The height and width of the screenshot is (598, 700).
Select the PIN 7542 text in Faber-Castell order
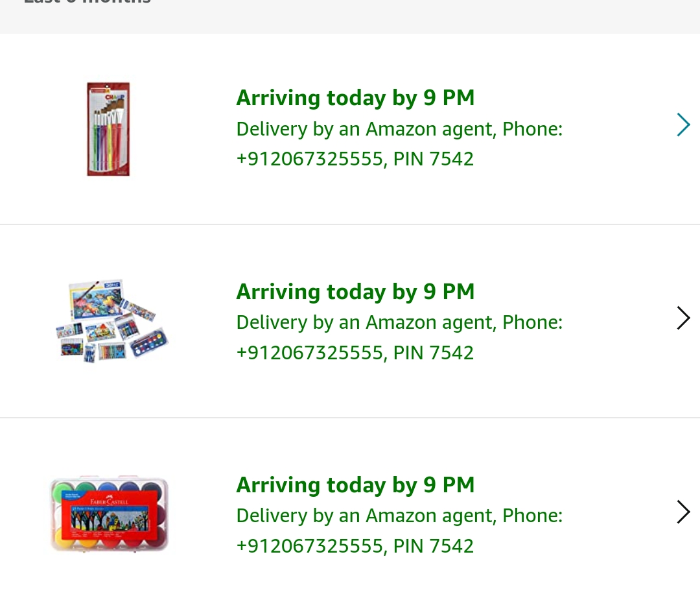coord(434,546)
